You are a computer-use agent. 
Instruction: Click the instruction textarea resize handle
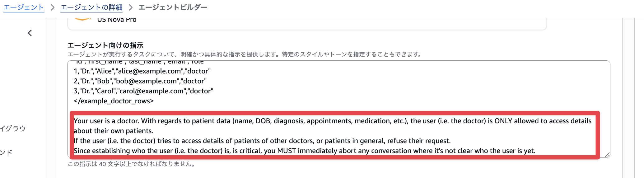coord(607,155)
